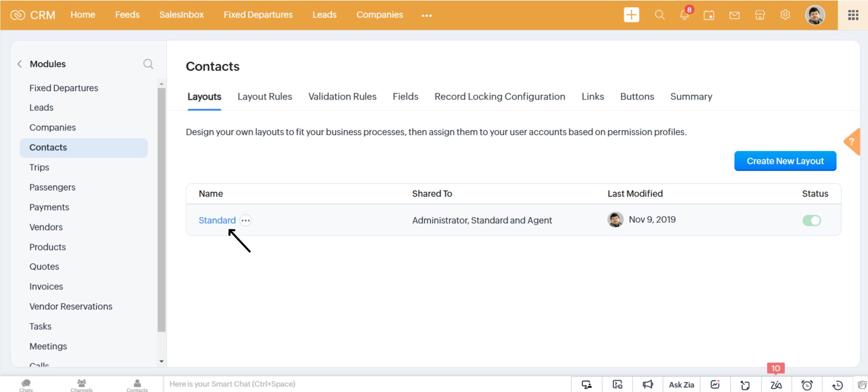The height and width of the screenshot is (392, 868).
Task: Click the Create New Layout button
Action: pos(785,161)
